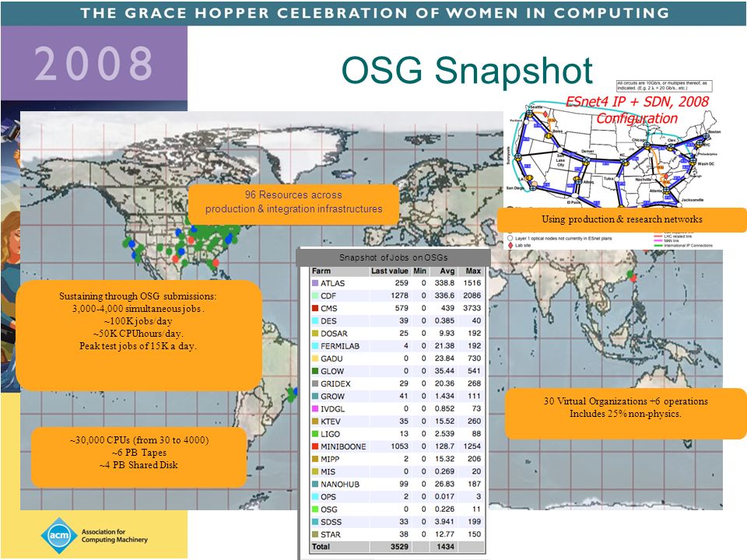The width and height of the screenshot is (747, 560).
Task: Click the Max column header
Action: point(473,271)
